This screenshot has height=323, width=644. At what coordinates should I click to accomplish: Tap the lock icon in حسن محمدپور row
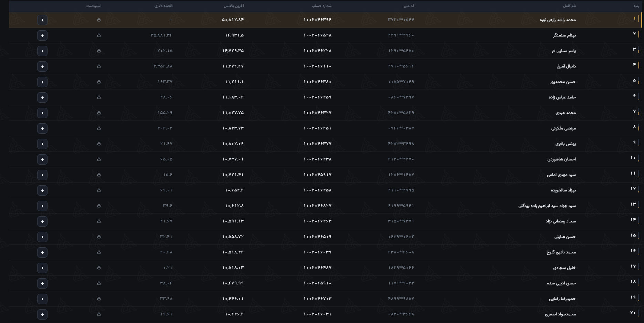coord(99,82)
